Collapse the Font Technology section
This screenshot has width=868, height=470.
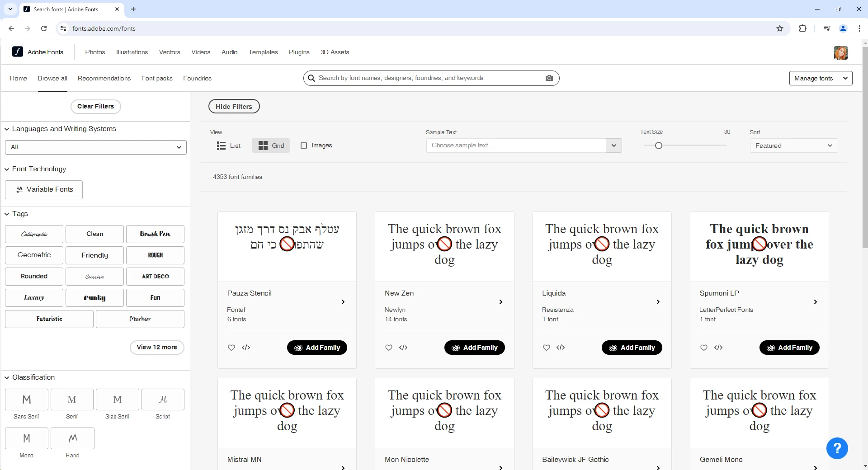point(7,169)
